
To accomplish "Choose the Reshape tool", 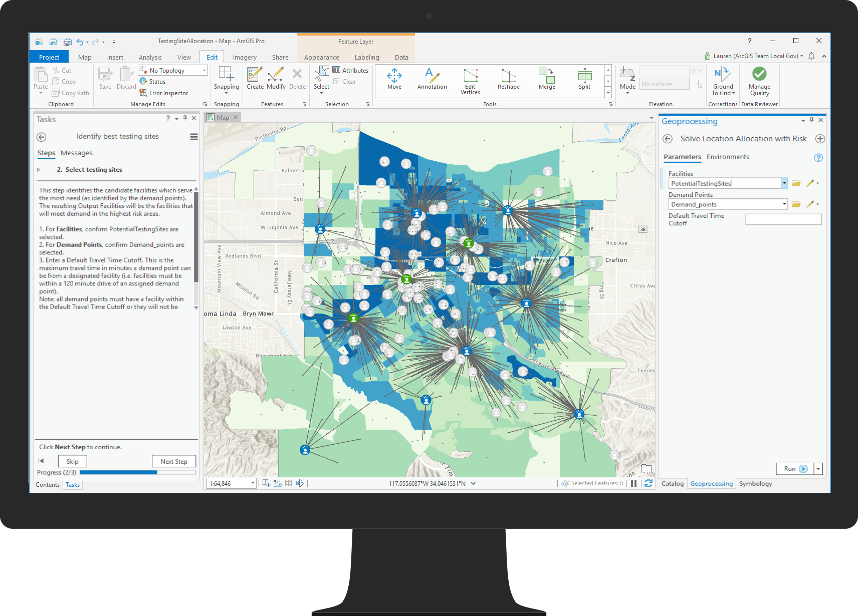I will (508, 79).
